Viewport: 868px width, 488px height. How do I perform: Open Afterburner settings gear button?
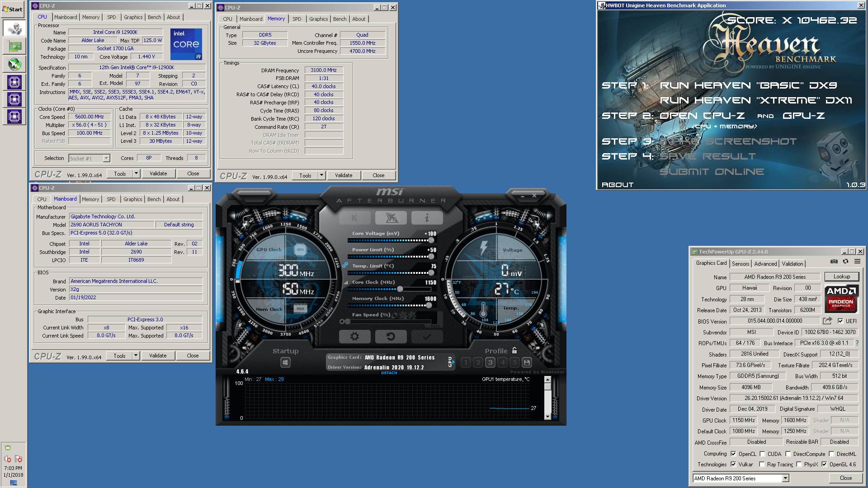click(355, 337)
